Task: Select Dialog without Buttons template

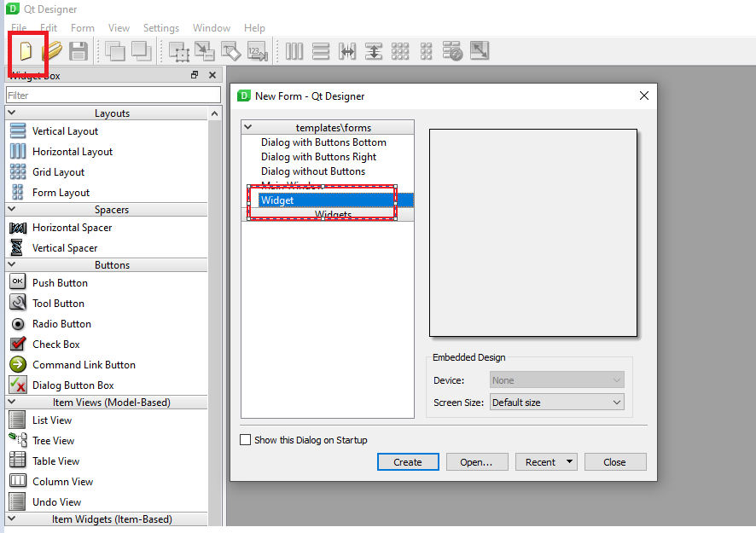Action: (313, 171)
